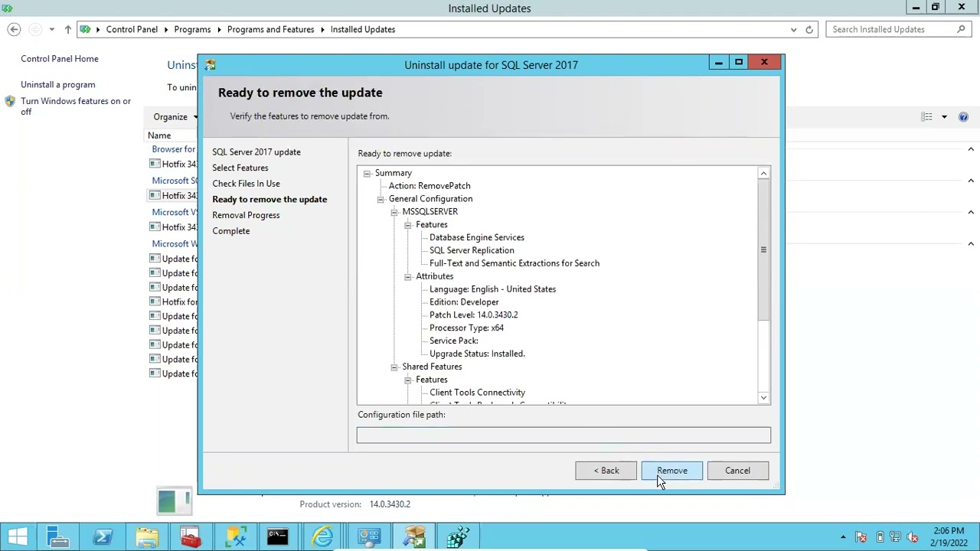Click the Cancel button
This screenshot has height=551, width=980.
[x=737, y=471]
